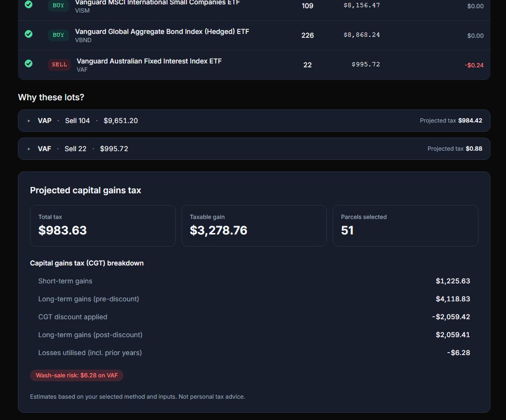Screen dimensions: 506x420
Task: Click the $9,651.20 amount in VAP lot row
Action: pos(121,121)
